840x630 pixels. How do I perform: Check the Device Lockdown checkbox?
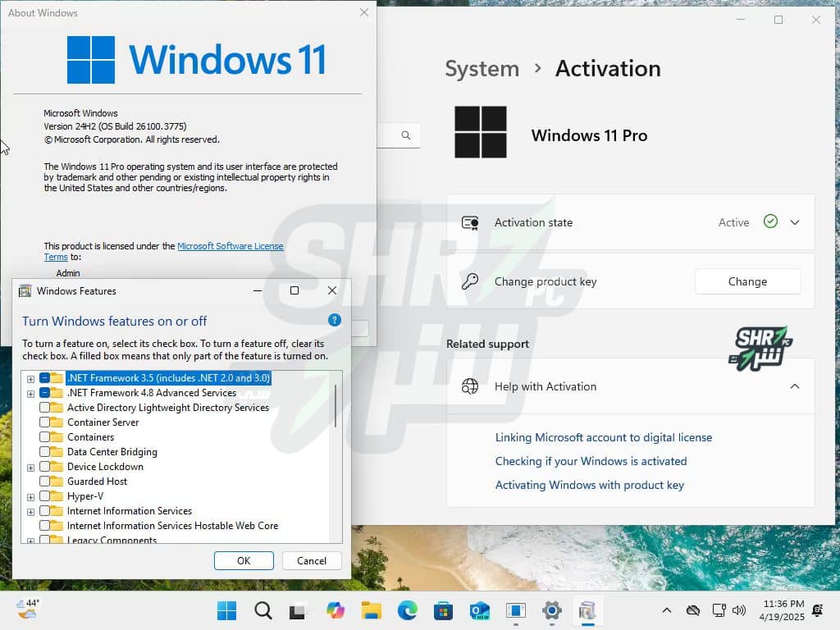[44, 467]
